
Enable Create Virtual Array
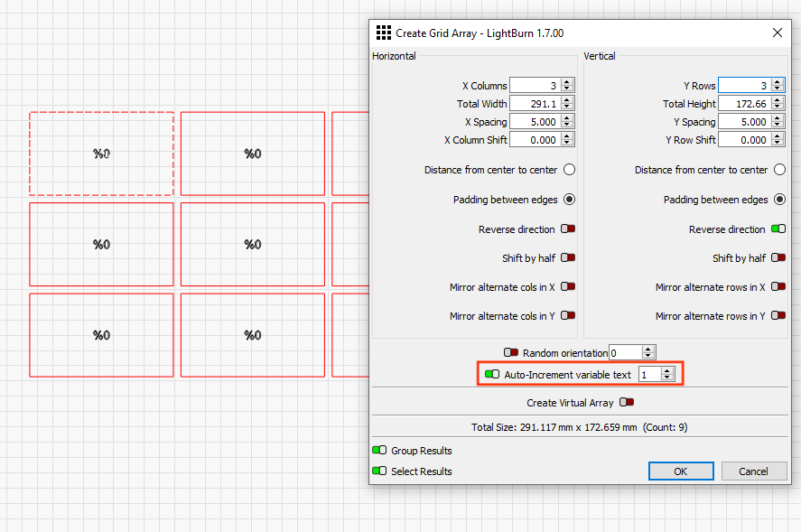(x=626, y=402)
